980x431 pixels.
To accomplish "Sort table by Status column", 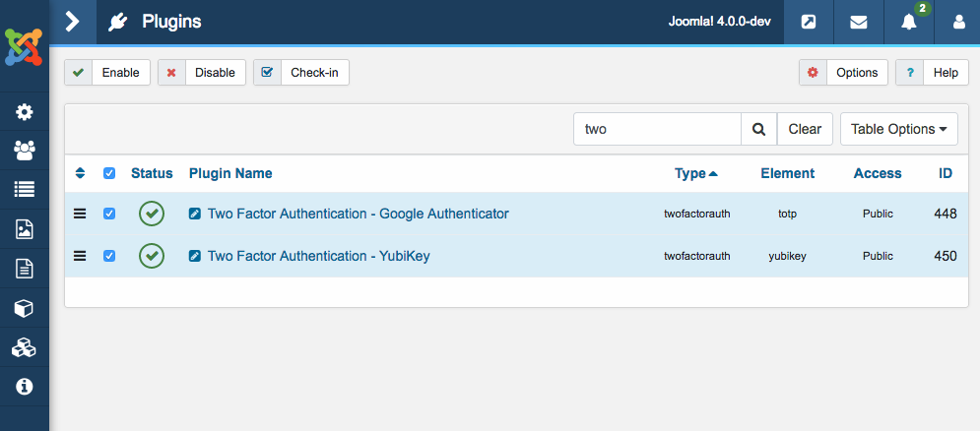I will (152, 173).
